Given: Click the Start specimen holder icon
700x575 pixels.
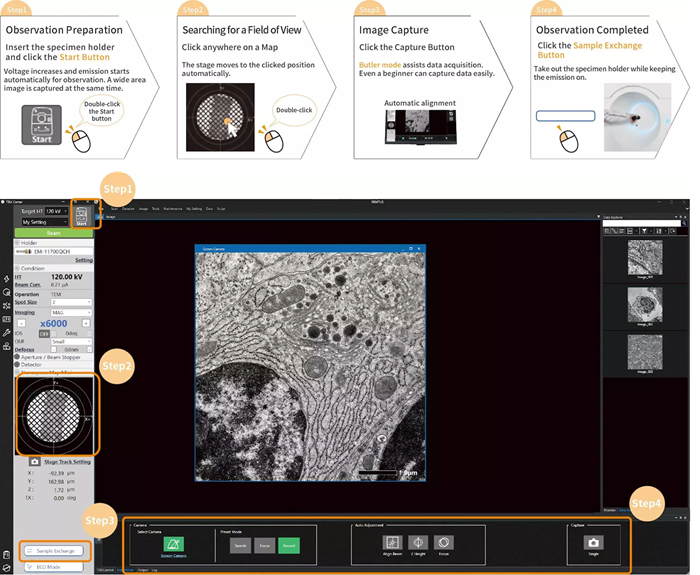Looking at the screenshot, I should [x=81, y=216].
